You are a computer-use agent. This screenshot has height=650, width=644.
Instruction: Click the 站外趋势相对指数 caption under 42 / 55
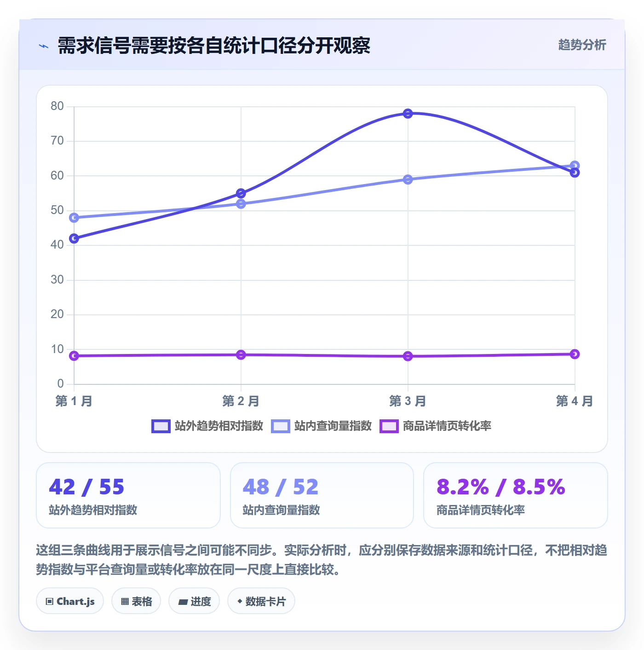93,510
